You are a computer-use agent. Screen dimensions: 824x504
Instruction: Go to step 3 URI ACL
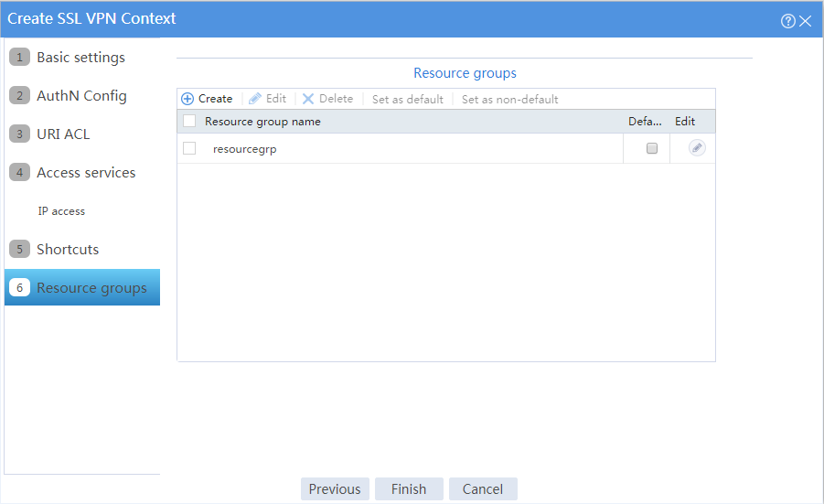pyautogui.click(x=82, y=134)
